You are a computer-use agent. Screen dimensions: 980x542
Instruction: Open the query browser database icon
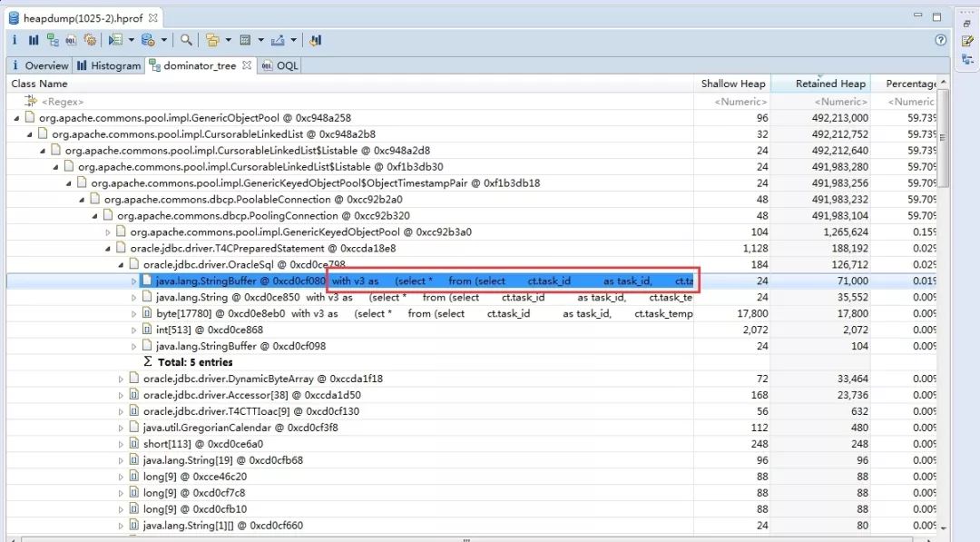point(148,40)
